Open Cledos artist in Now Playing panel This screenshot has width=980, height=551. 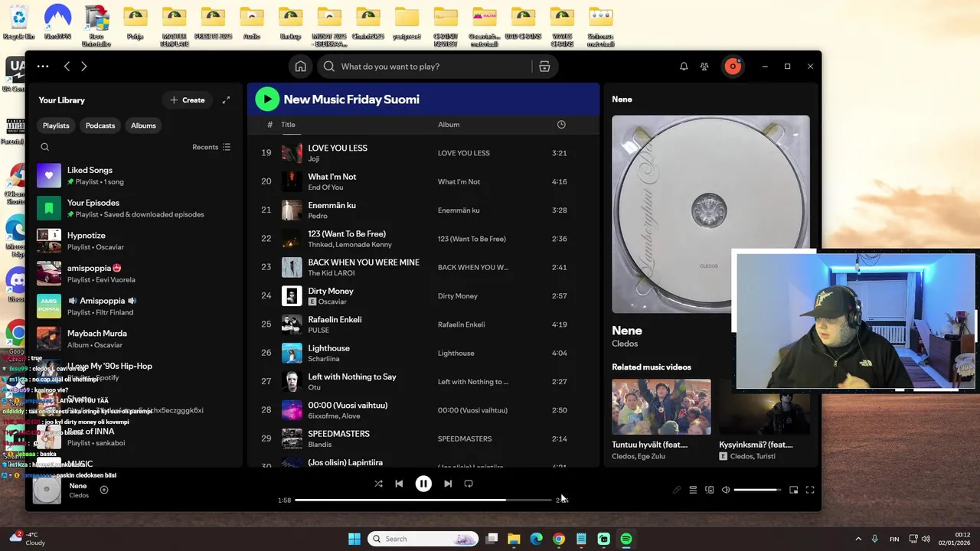coord(625,344)
